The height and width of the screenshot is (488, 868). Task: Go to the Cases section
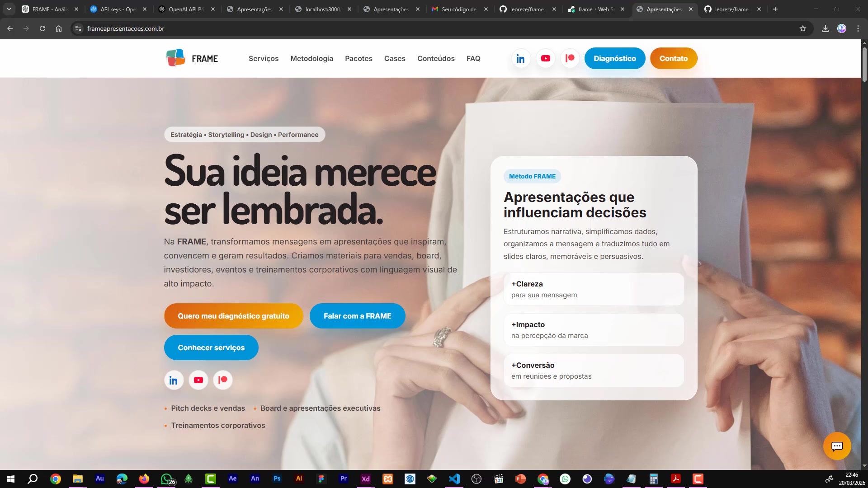point(395,59)
